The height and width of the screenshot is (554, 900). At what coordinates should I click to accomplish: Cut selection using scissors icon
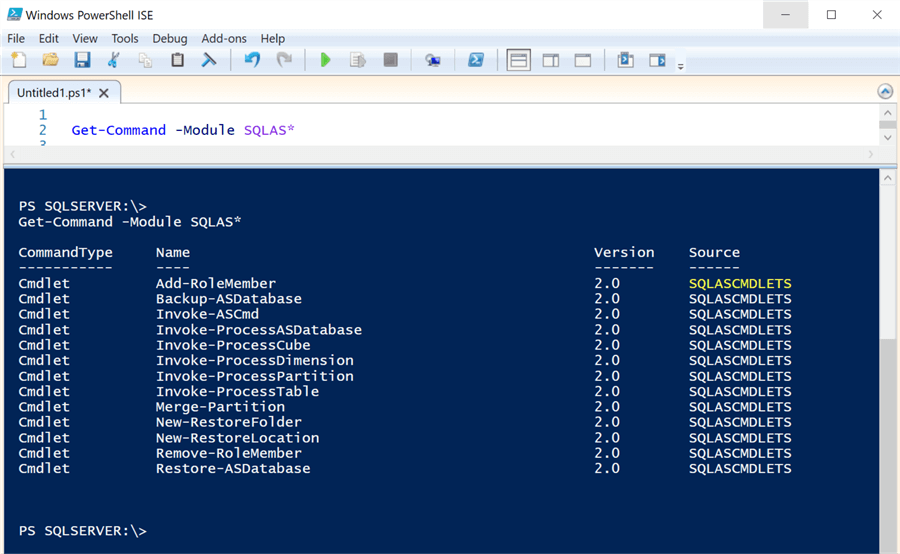(114, 60)
